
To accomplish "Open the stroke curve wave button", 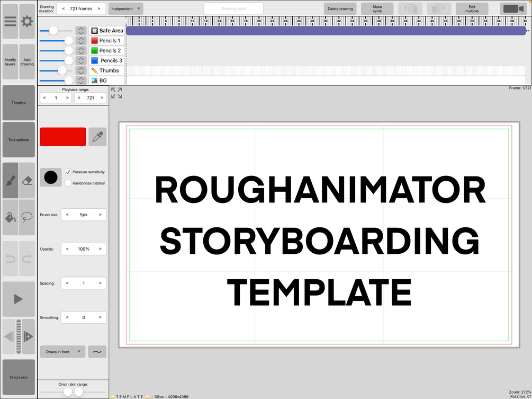I will (97, 352).
